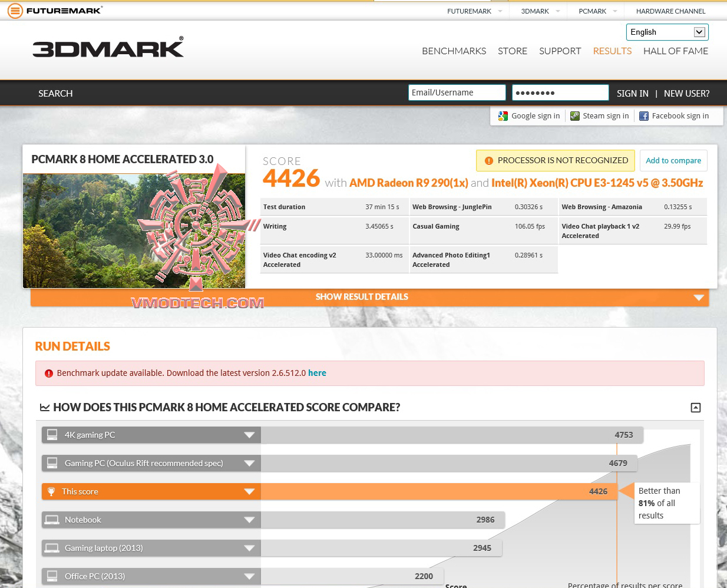Expand the This score row arrow

point(249,491)
